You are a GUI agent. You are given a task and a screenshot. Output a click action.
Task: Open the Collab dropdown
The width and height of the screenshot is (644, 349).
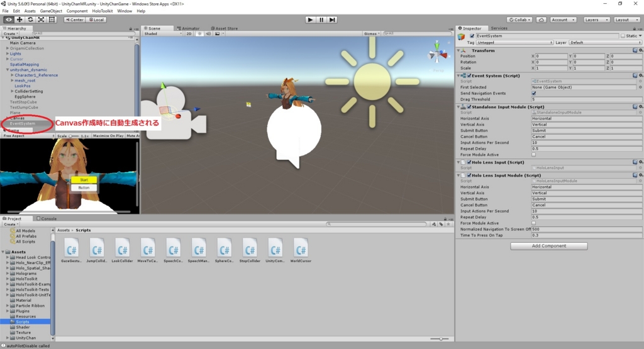pyautogui.click(x=520, y=19)
